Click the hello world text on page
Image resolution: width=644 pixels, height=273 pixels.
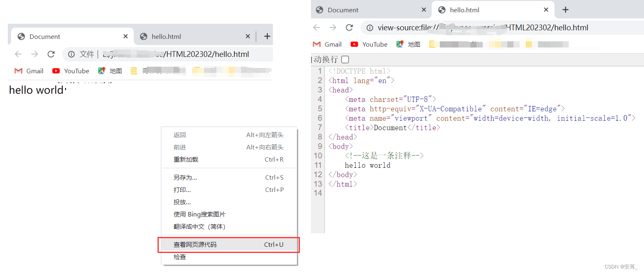[37, 90]
